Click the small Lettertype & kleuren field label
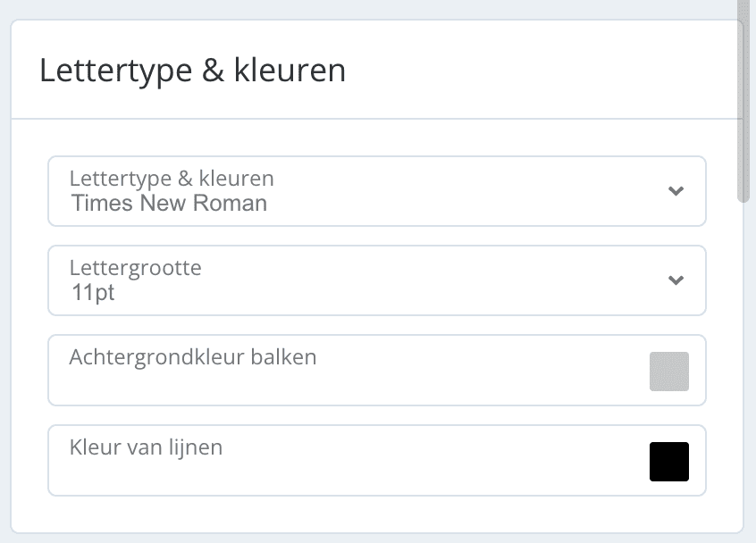The width and height of the screenshot is (756, 543). [172, 179]
